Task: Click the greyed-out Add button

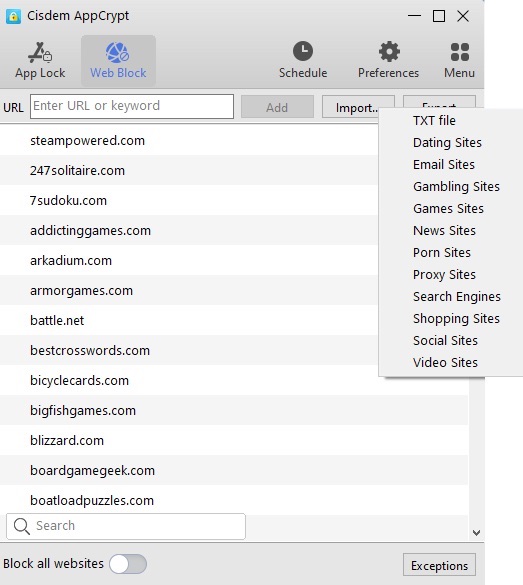Action: [277, 107]
